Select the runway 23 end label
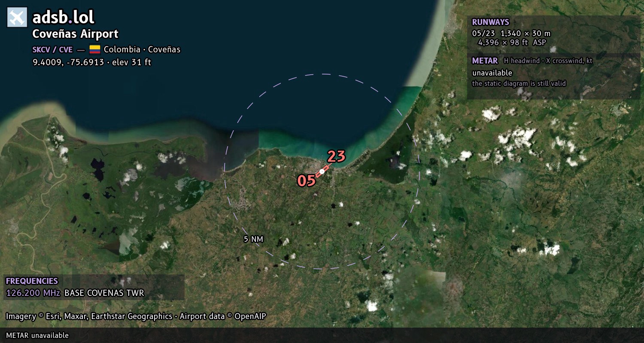The image size is (644, 343). 337,156
